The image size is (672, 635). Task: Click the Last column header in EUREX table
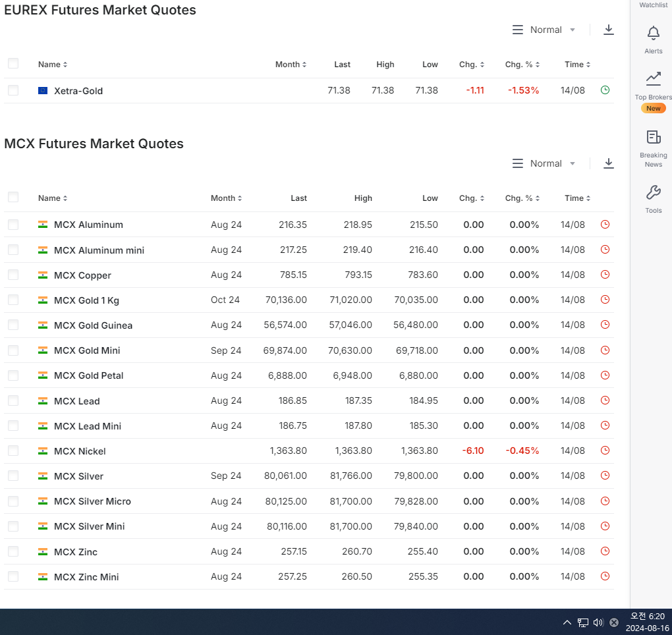tap(342, 65)
